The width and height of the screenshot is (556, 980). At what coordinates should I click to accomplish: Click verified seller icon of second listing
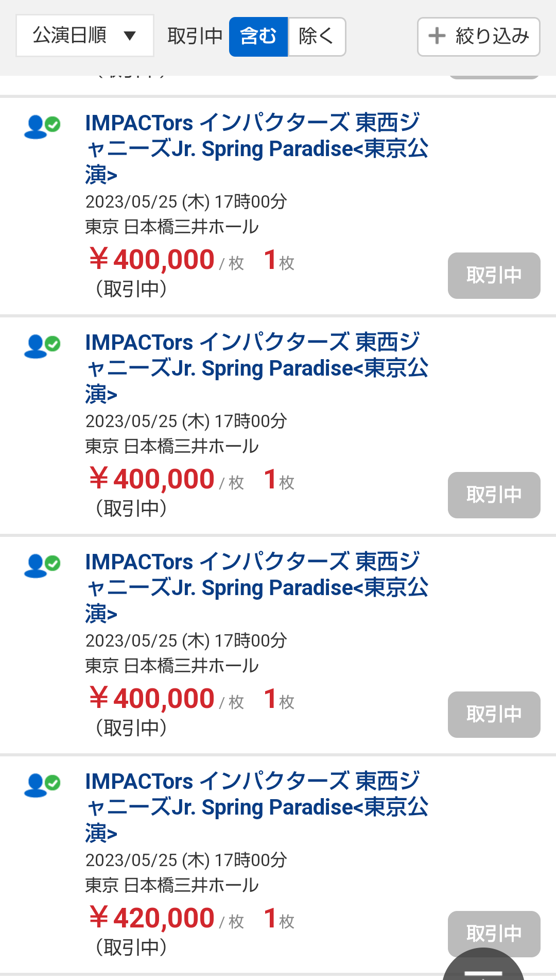click(42, 346)
